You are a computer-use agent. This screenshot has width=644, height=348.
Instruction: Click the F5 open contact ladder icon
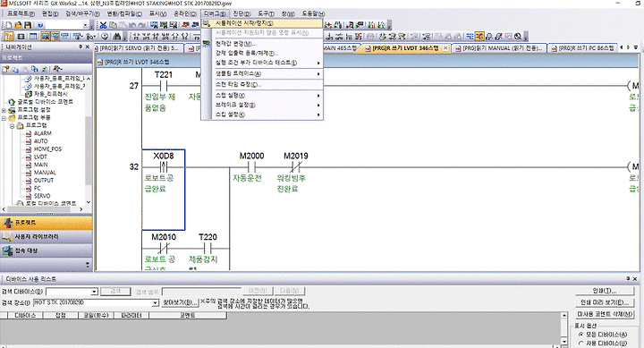[137, 37]
